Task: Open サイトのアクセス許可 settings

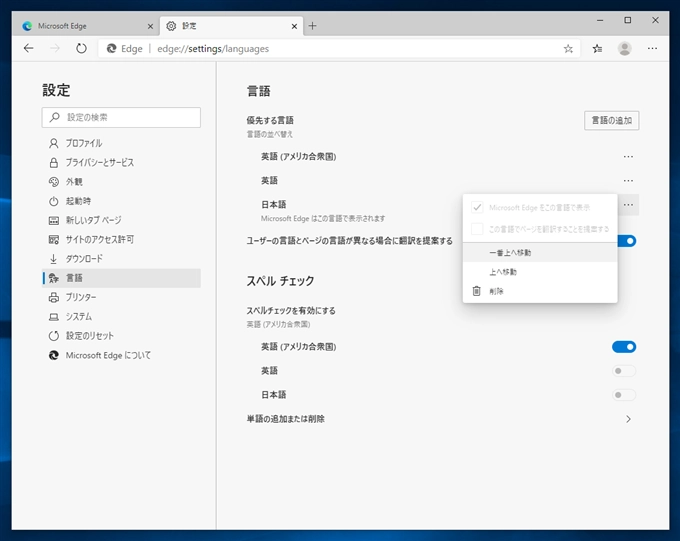Action: click(x=121, y=239)
